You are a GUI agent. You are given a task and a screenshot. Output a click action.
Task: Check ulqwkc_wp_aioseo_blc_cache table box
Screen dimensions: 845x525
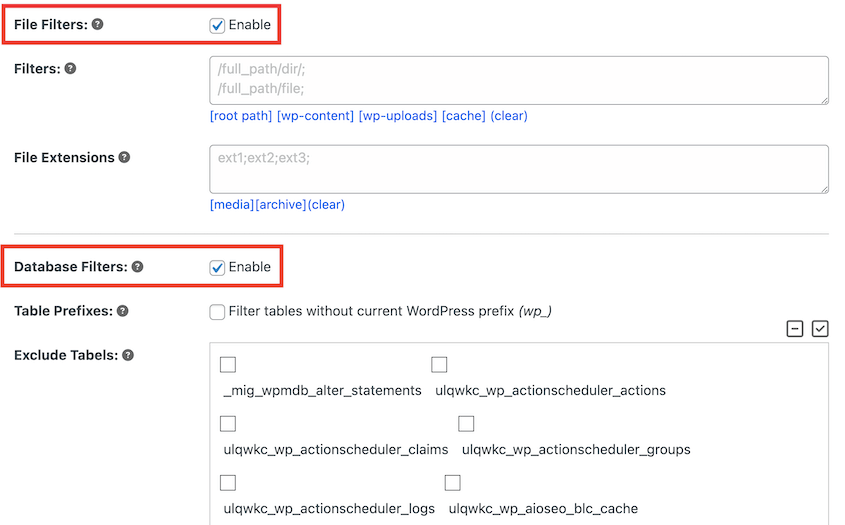click(x=453, y=482)
